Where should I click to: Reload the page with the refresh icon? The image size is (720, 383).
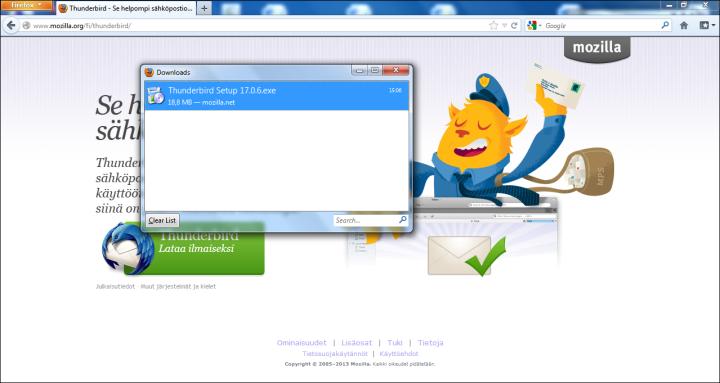(x=514, y=26)
